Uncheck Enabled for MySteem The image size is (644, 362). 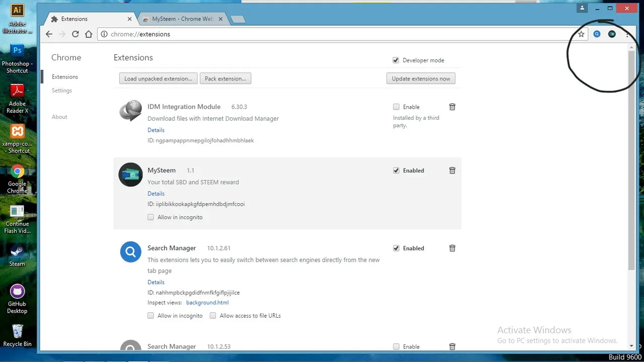tap(396, 170)
